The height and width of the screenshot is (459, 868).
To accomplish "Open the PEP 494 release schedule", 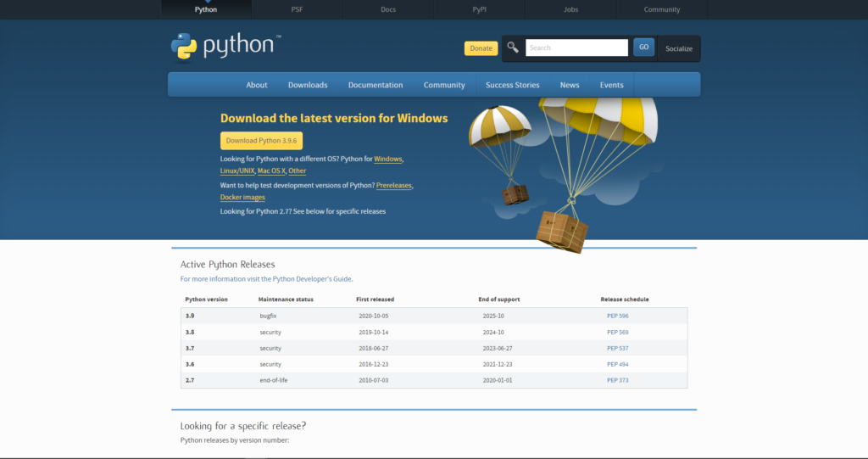I will (x=618, y=365).
